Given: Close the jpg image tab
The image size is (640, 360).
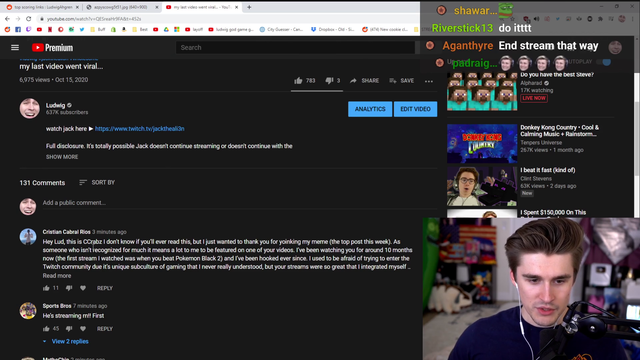Looking at the screenshot, I should click(x=157, y=7).
